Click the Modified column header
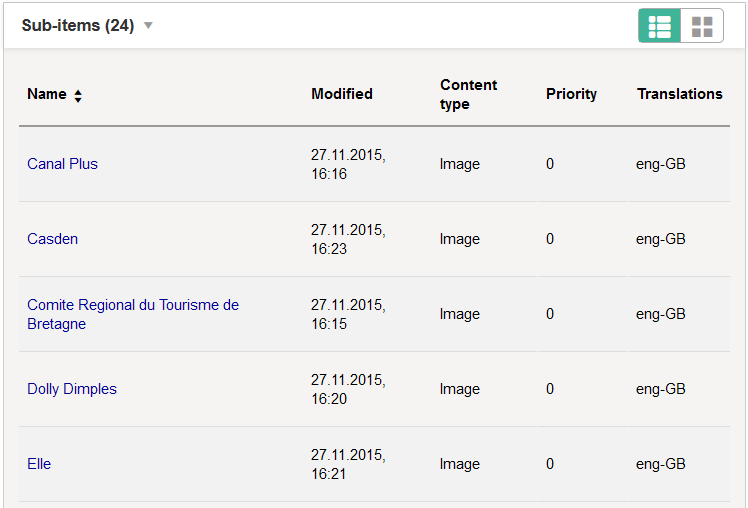Screen dimensions: 748x508 (342, 94)
